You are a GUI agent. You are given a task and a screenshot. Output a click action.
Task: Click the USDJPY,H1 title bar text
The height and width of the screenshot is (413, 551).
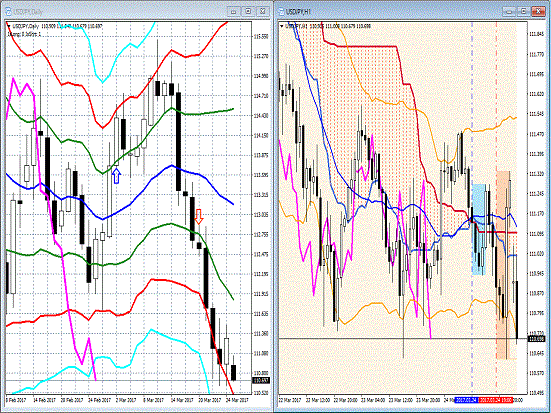[x=298, y=12]
